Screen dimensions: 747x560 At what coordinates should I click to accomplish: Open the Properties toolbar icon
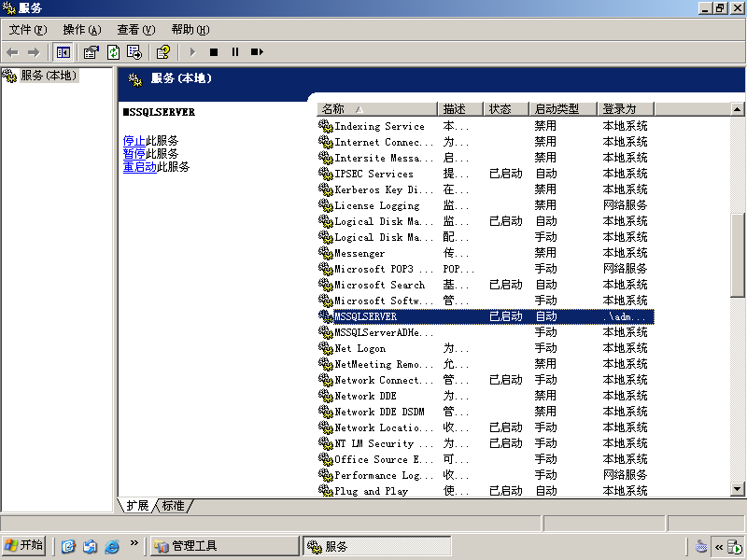coord(91,52)
